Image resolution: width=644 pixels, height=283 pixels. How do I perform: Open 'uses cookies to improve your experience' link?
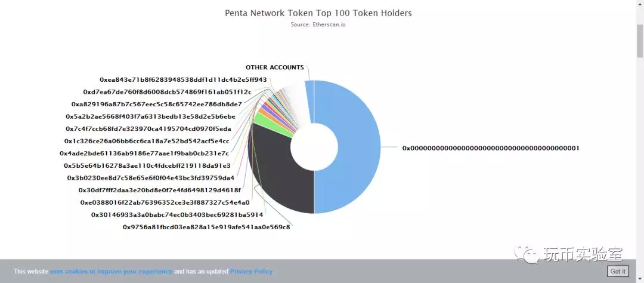111,272
